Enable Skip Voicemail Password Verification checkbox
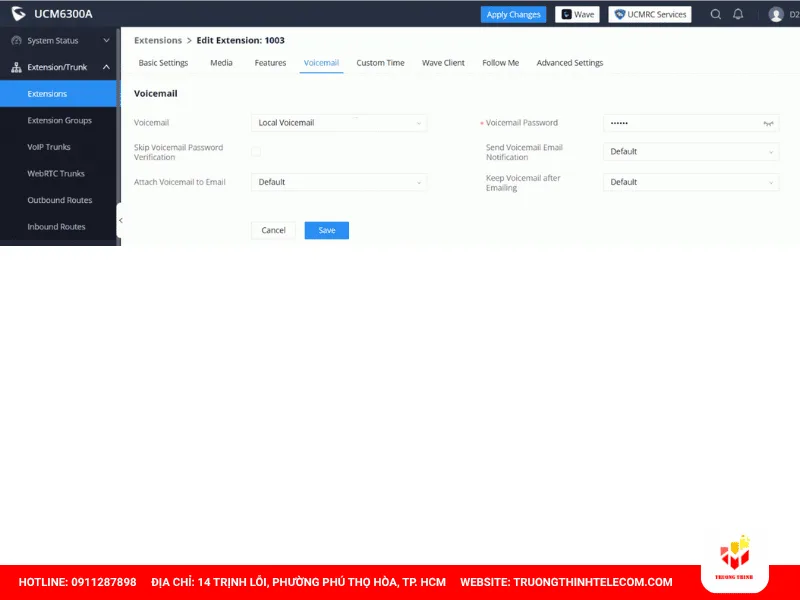Image resolution: width=800 pixels, height=600 pixels. tap(256, 152)
